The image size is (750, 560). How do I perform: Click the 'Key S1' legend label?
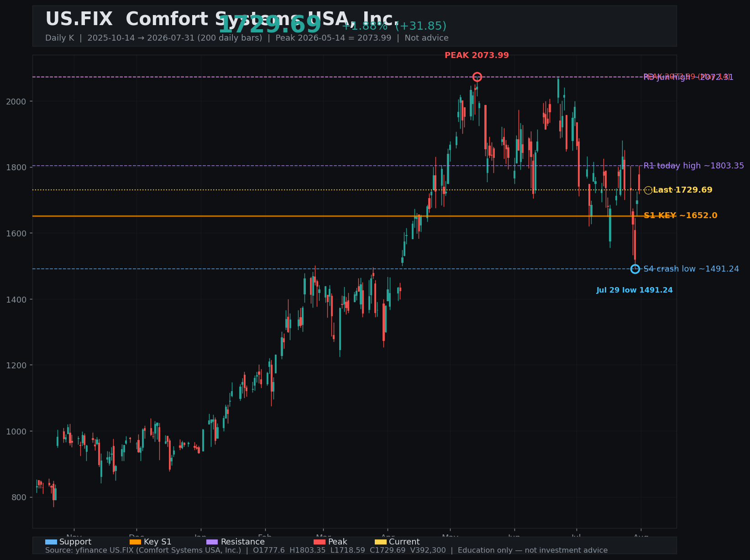click(157, 542)
